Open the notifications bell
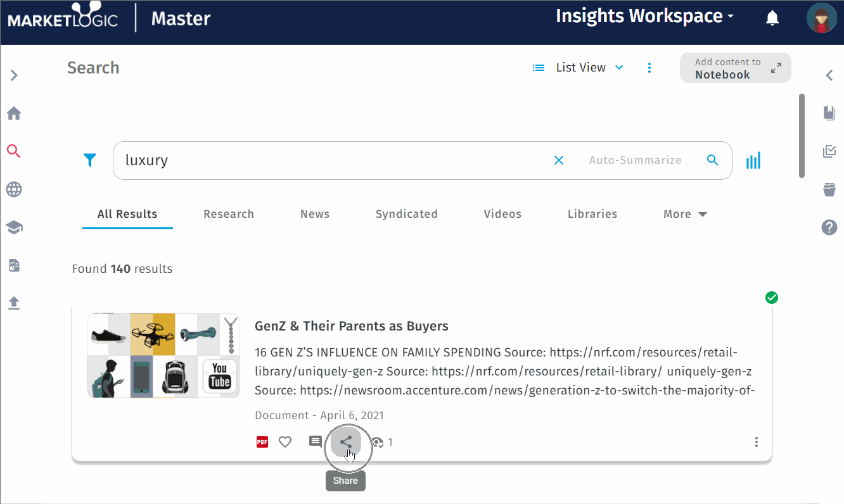Viewport: 844px width, 504px height. 772,18
